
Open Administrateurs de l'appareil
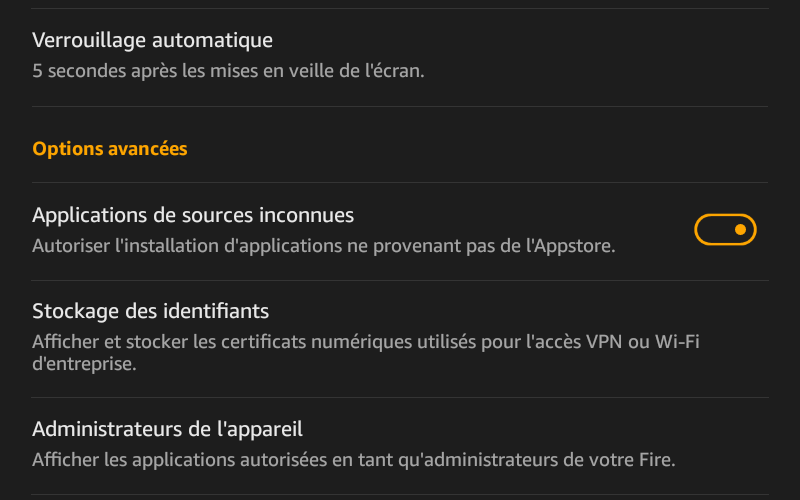point(400,446)
